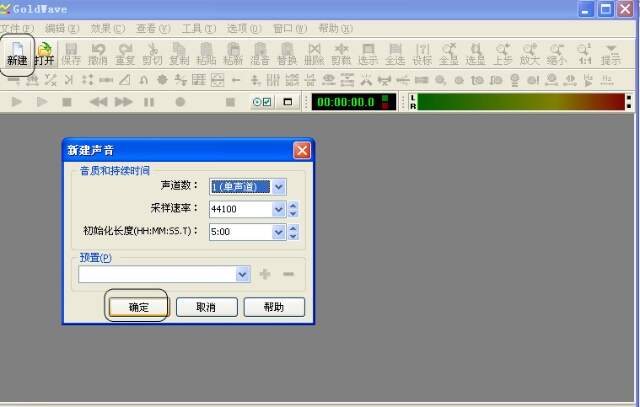Click into the 预置 preset text box
The width and height of the screenshot is (640, 407).
(157, 274)
